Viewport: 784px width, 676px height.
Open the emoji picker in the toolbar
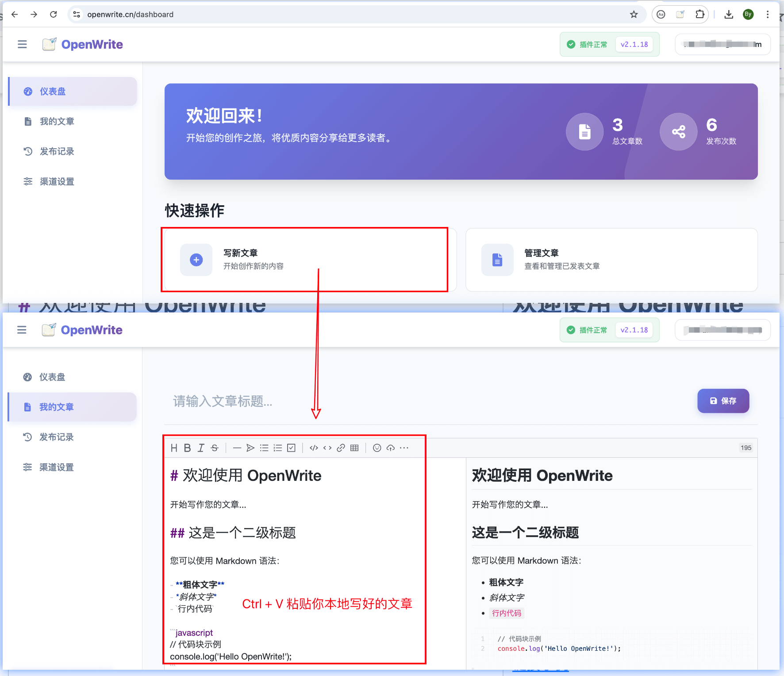[377, 448]
